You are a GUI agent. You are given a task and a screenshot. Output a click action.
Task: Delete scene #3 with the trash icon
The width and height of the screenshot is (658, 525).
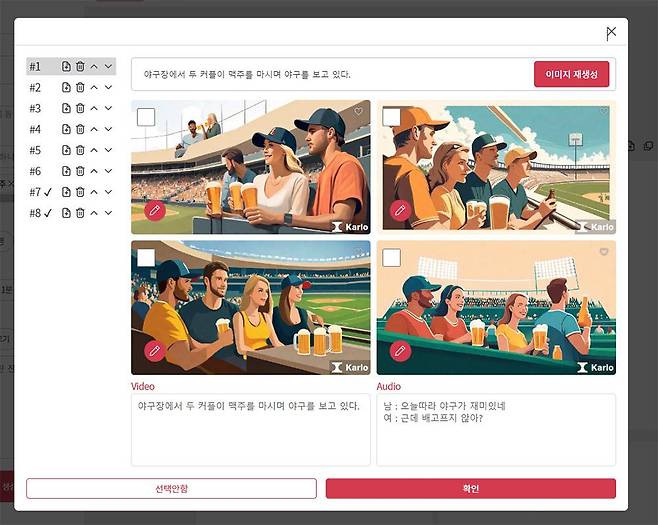pyautogui.click(x=80, y=108)
